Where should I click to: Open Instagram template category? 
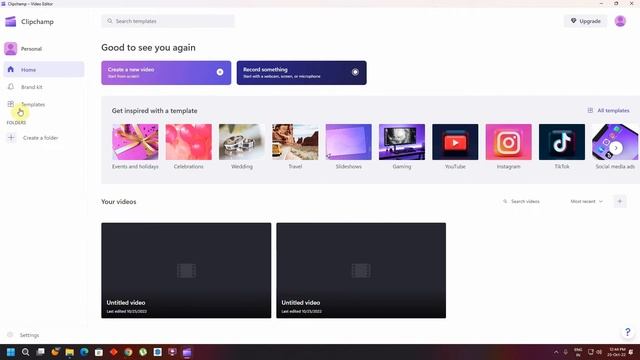(x=509, y=147)
